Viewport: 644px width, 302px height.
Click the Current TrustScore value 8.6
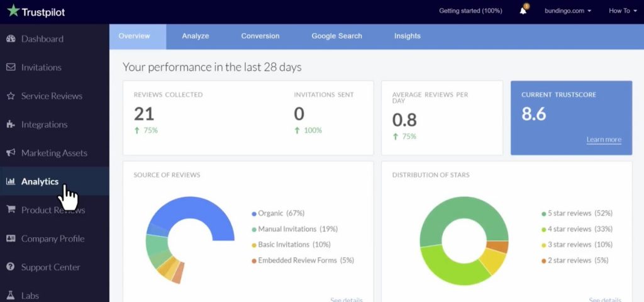533,114
